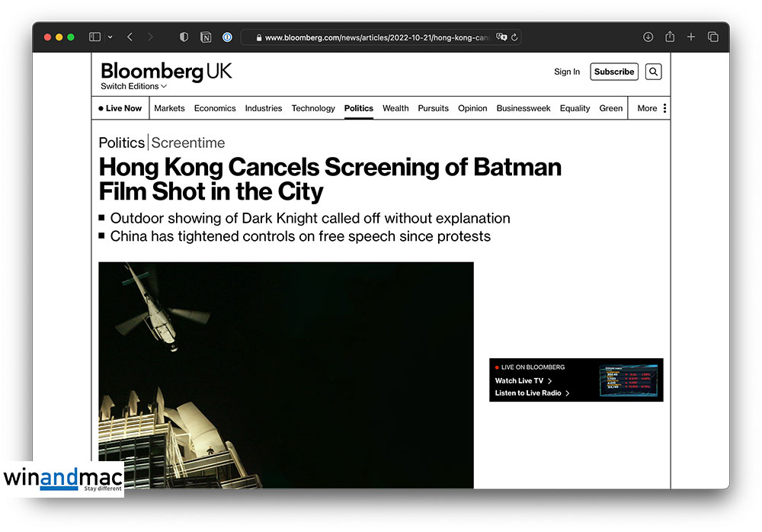Go back with the back arrow
The image size is (762, 532).
pos(130,37)
